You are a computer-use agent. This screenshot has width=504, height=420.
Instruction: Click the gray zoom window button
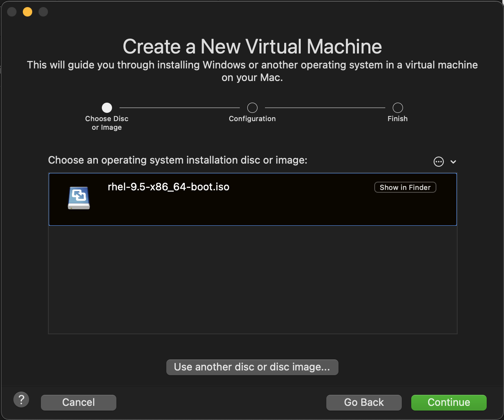(x=43, y=12)
